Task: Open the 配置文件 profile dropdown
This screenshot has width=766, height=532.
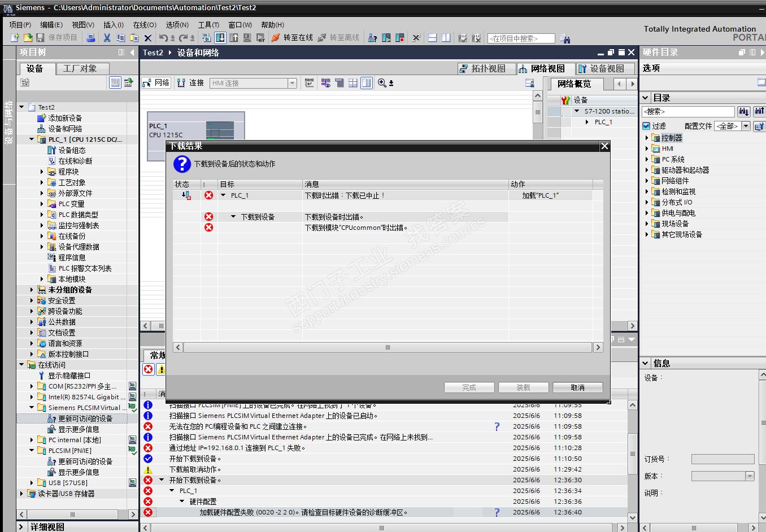Action: [746, 126]
